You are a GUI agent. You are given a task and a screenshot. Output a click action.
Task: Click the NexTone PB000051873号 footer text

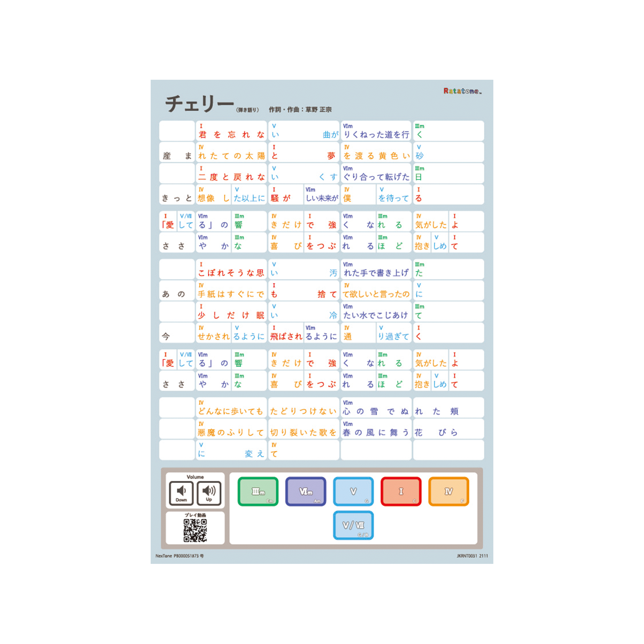(x=179, y=556)
